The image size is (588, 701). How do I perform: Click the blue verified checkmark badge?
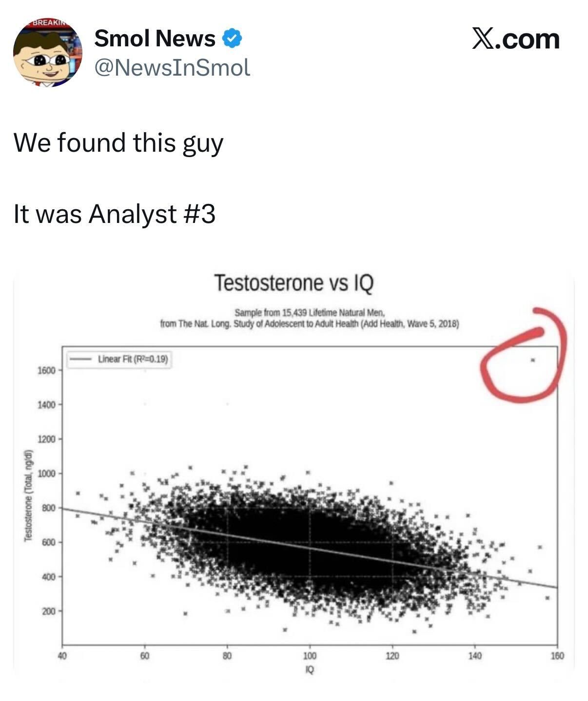point(232,39)
